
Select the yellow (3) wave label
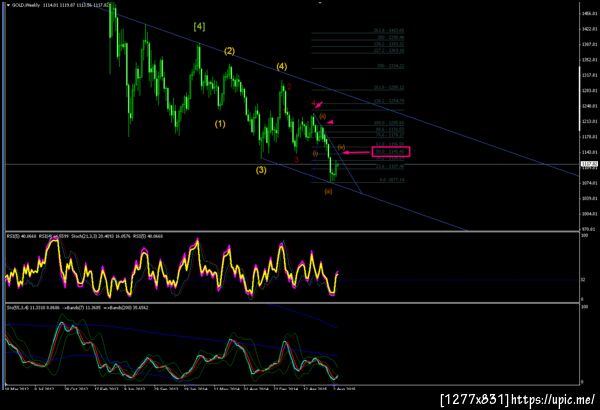[x=261, y=170]
